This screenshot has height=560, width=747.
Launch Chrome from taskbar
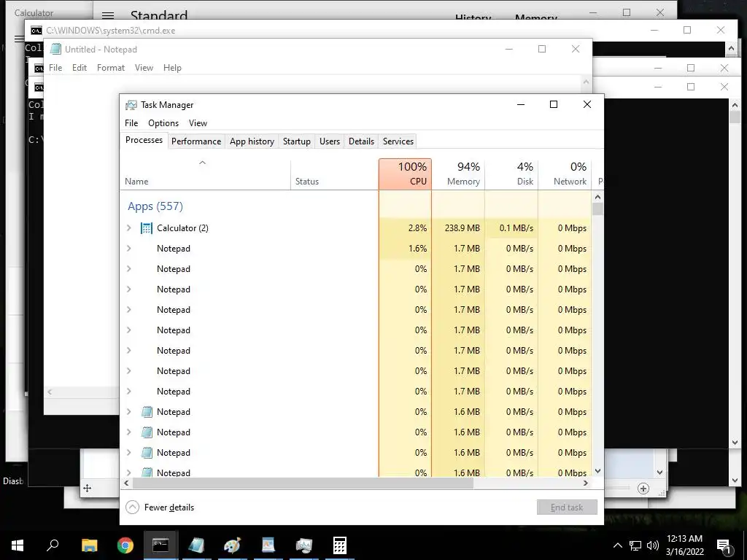tap(125, 545)
